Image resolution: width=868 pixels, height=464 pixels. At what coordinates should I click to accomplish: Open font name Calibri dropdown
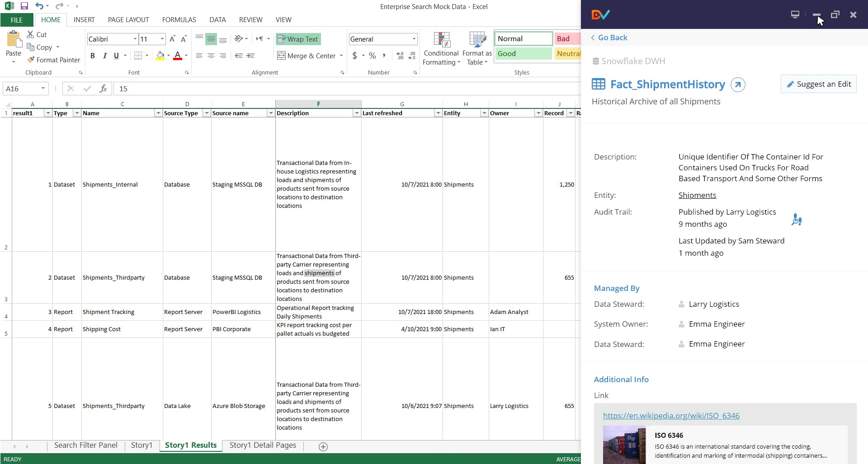135,39
